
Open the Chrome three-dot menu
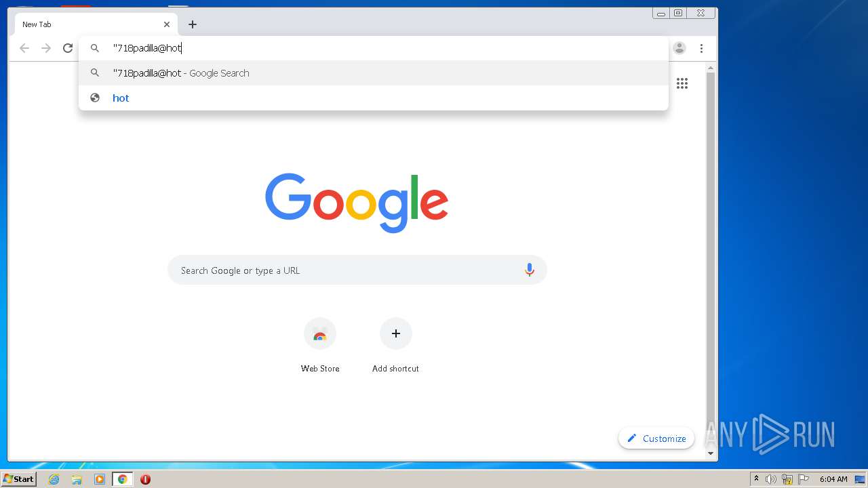(701, 48)
